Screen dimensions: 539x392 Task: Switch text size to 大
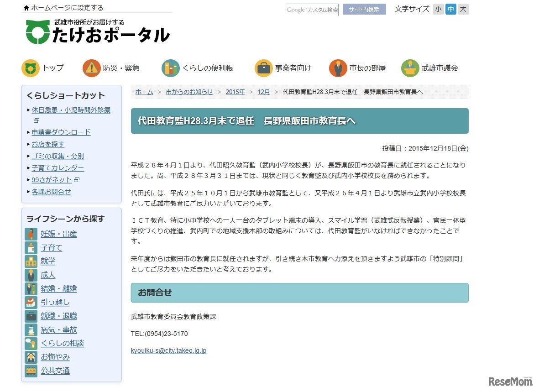[463, 9]
